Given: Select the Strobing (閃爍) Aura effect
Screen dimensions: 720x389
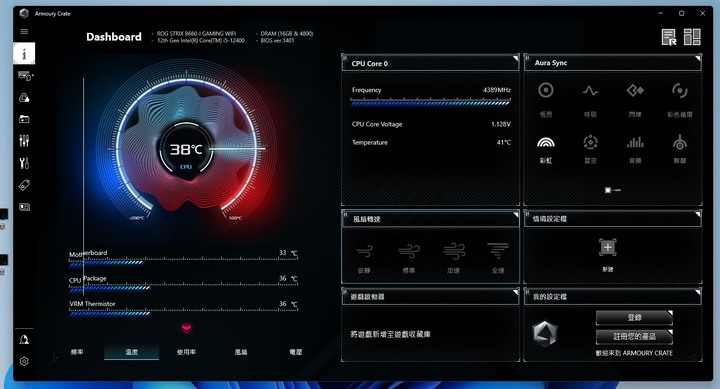Looking at the screenshot, I should point(635,90).
